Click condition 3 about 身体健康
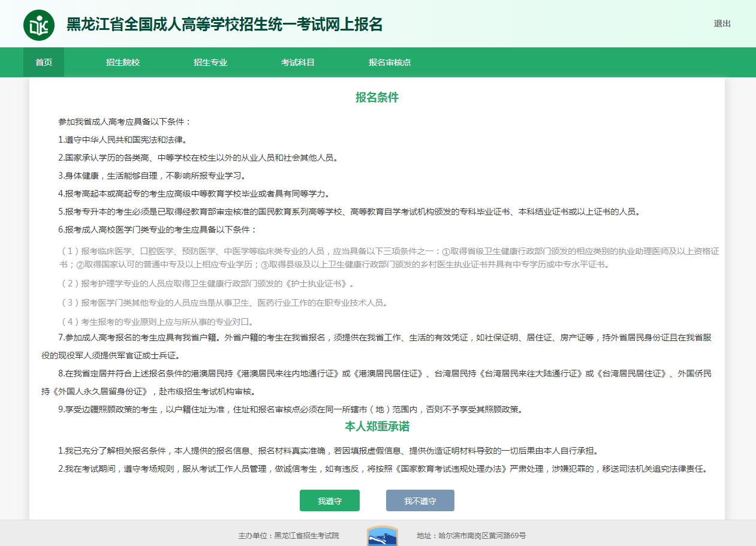 [152, 176]
